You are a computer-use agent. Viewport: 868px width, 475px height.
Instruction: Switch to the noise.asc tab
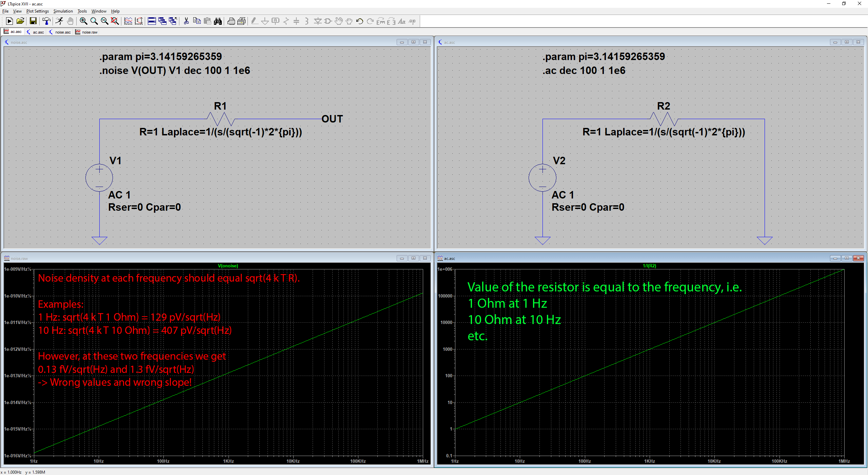click(60, 32)
